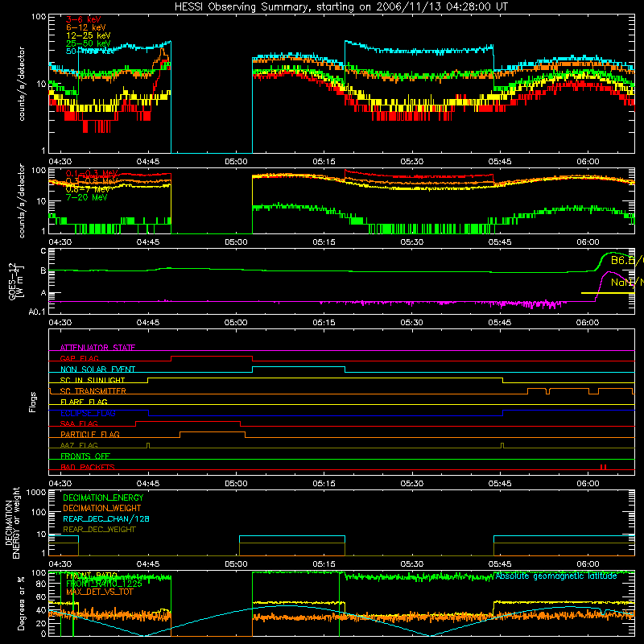Viewport: 644px width, 644px height.
Task: Select the B6.8 GOES flare class annotation
Action: 627,260
